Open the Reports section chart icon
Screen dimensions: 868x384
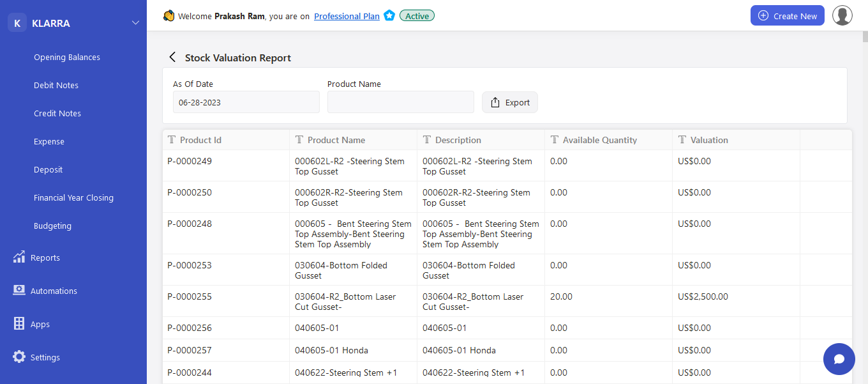click(x=19, y=257)
